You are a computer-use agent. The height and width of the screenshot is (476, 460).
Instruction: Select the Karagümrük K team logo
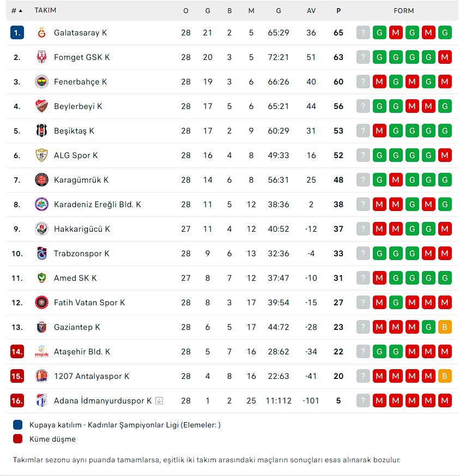click(41, 180)
